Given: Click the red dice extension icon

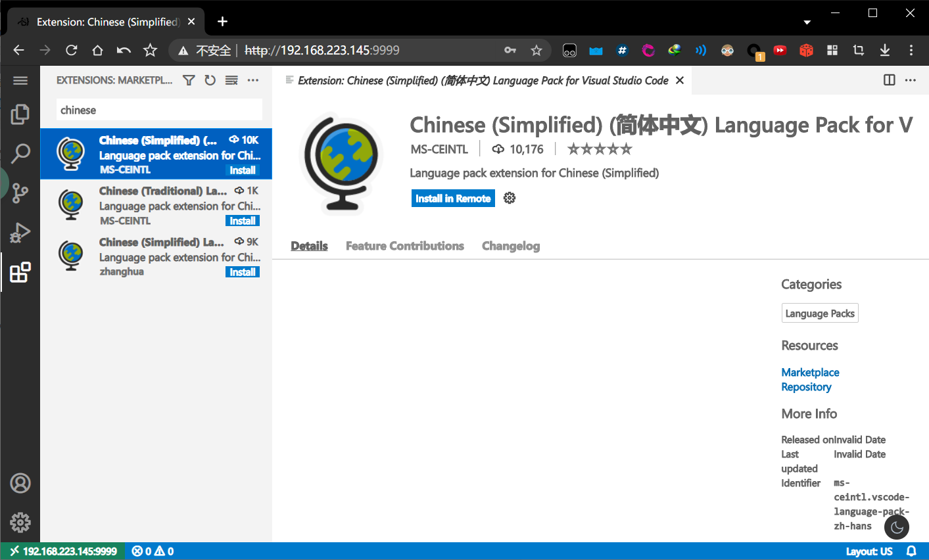Looking at the screenshot, I should click(806, 50).
